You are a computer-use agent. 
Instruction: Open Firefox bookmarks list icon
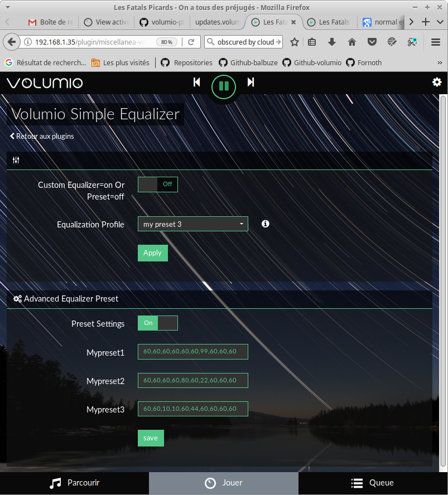pyautogui.click(x=312, y=42)
